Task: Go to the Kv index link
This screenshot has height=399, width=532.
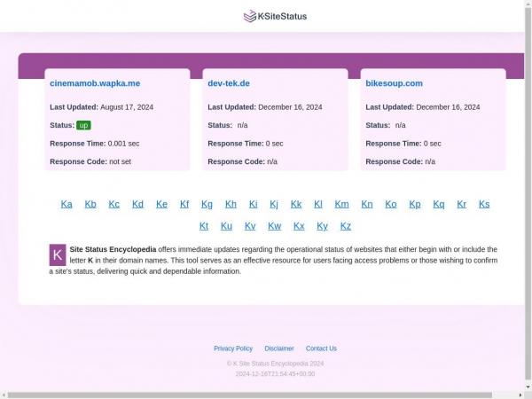Action: [250, 226]
